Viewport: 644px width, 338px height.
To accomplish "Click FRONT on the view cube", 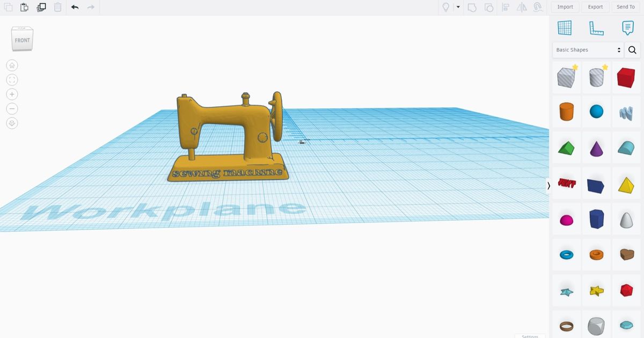I will 22,39.
